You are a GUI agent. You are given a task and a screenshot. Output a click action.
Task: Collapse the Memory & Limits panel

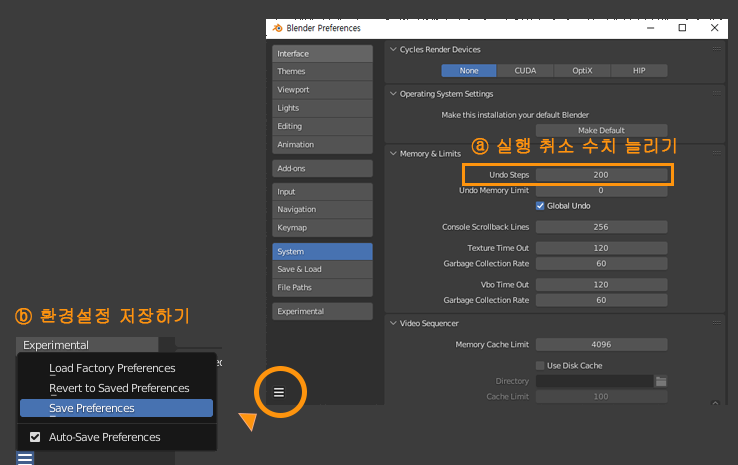point(393,153)
